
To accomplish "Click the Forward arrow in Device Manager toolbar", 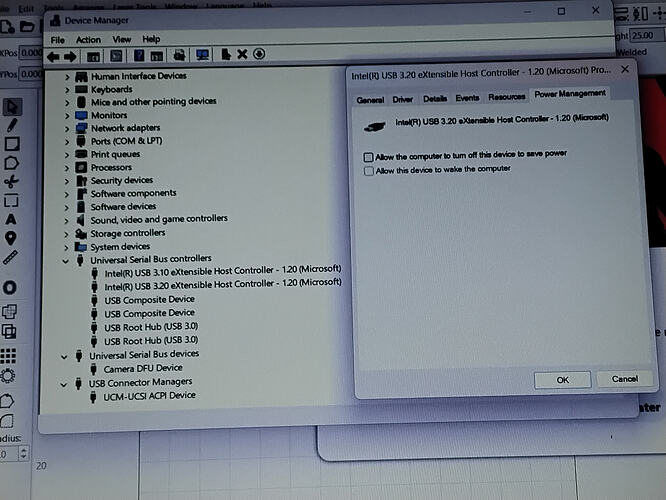I will tap(70, 56).
